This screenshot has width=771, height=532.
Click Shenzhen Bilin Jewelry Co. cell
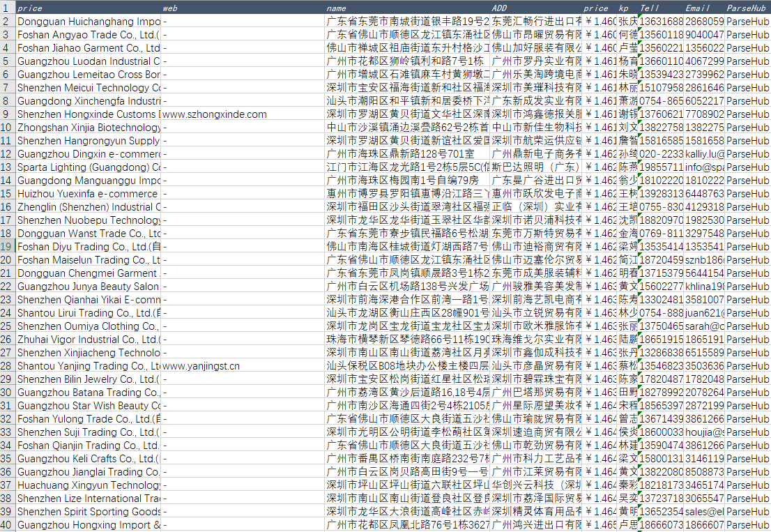(x=89, y=379)
